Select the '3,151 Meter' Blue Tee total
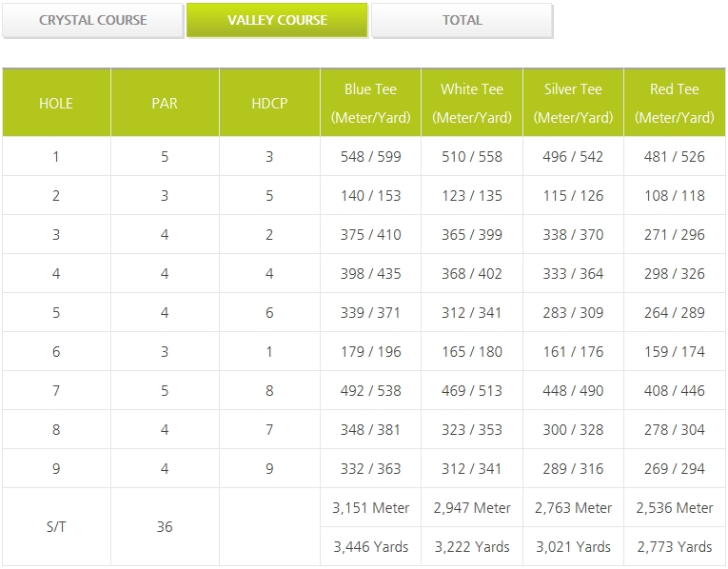The width and height of the screenshot is (728, 569). tap(370, 508)
